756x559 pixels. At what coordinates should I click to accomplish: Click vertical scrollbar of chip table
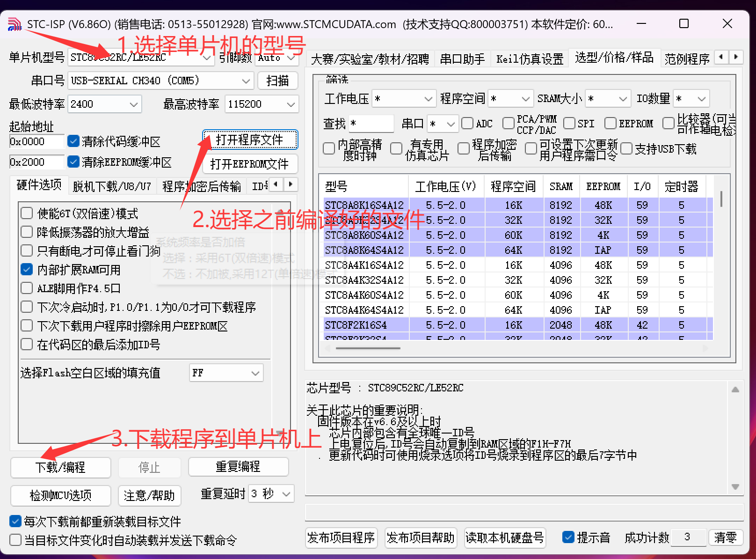click(721, 199)
